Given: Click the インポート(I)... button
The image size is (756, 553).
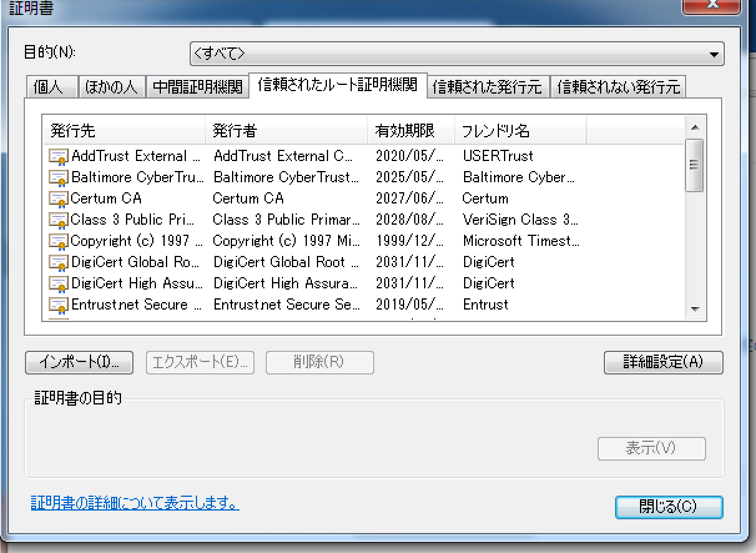Looking at the screenshot, I should pyautogui.click(x=79, y=362).
